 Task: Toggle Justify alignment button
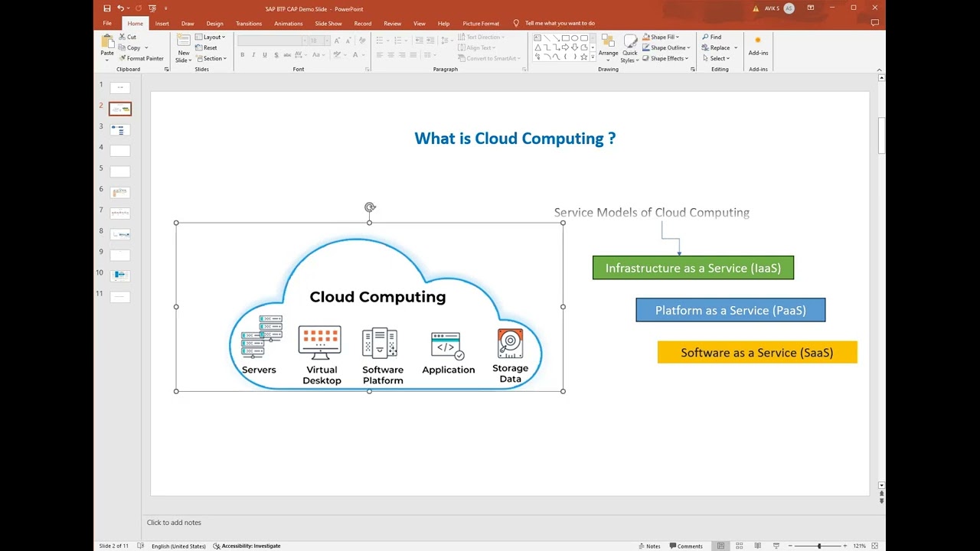(x=413, y=55)
